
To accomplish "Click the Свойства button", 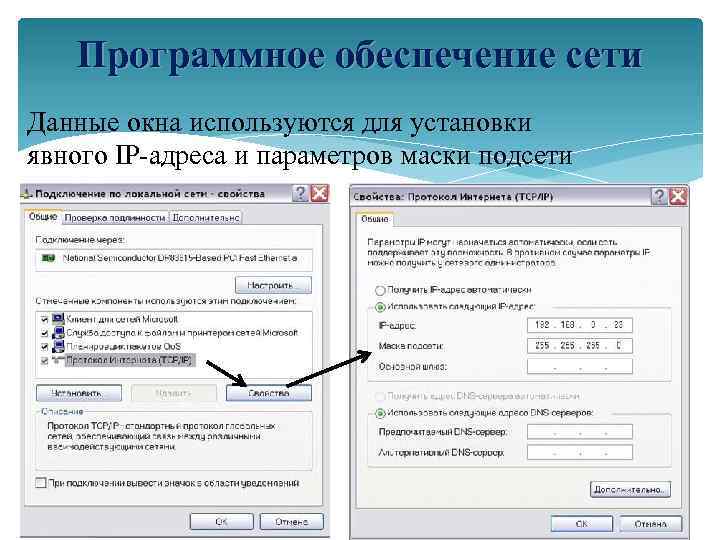I will 269,393.
